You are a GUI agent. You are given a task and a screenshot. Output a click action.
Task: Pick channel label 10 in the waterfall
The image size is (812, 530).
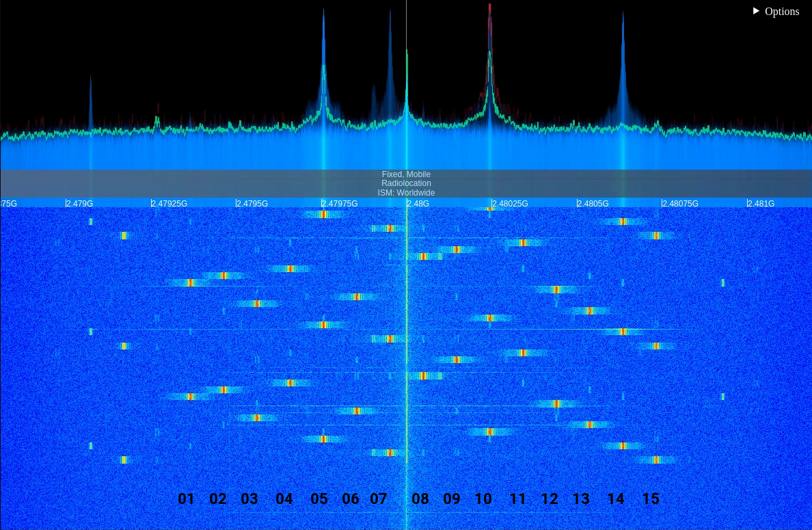pyautogui.click(x=483, y=499)
